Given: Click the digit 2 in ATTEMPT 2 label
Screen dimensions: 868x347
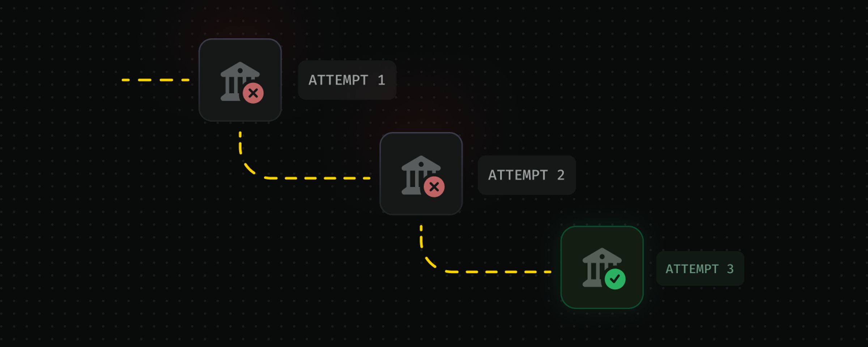Looking at the screenshot, I should click(x=561, y=175).
